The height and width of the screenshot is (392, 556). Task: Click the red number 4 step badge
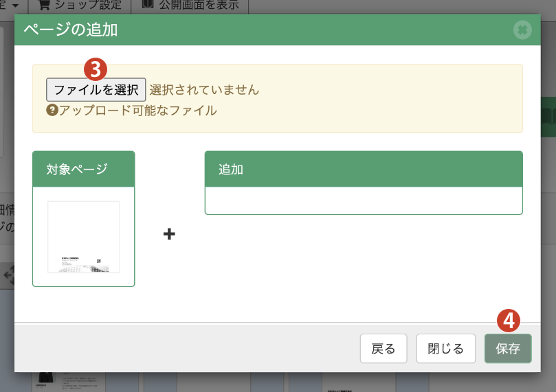pyautogui.click(x=508, y=320)
